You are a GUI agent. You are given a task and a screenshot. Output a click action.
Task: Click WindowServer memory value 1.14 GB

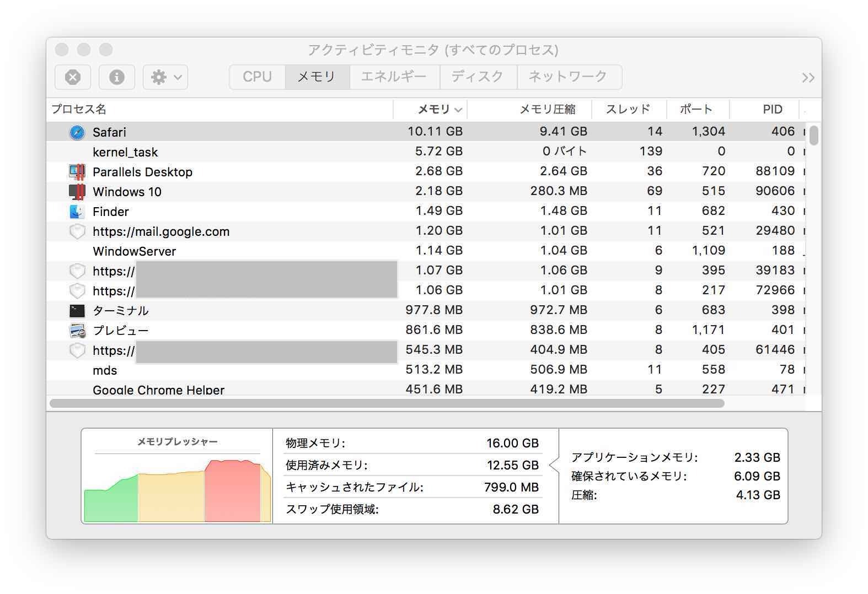point(439,251)
